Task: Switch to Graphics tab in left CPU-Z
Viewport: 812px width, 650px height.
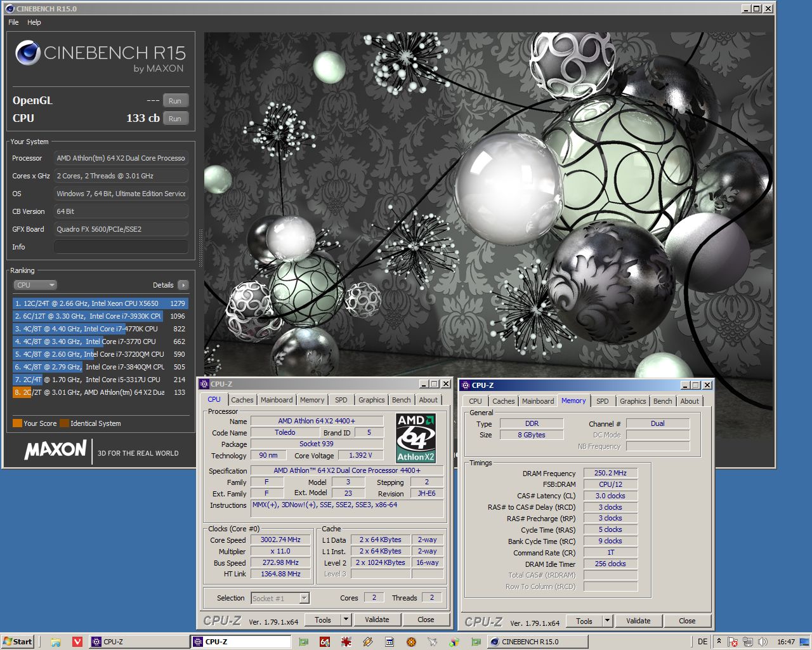Action: tap(372, 400)
